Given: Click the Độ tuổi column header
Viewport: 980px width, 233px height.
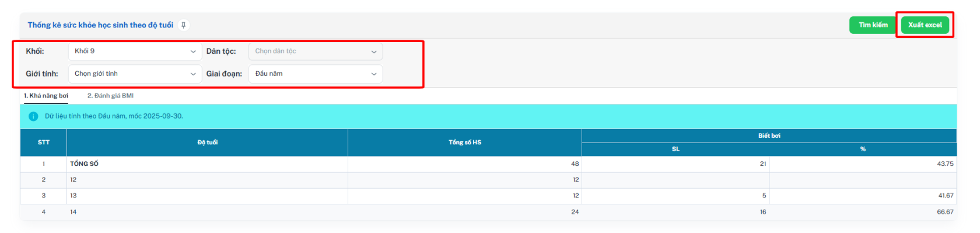Looking at the screenshot, I should [x=208, y=142].
